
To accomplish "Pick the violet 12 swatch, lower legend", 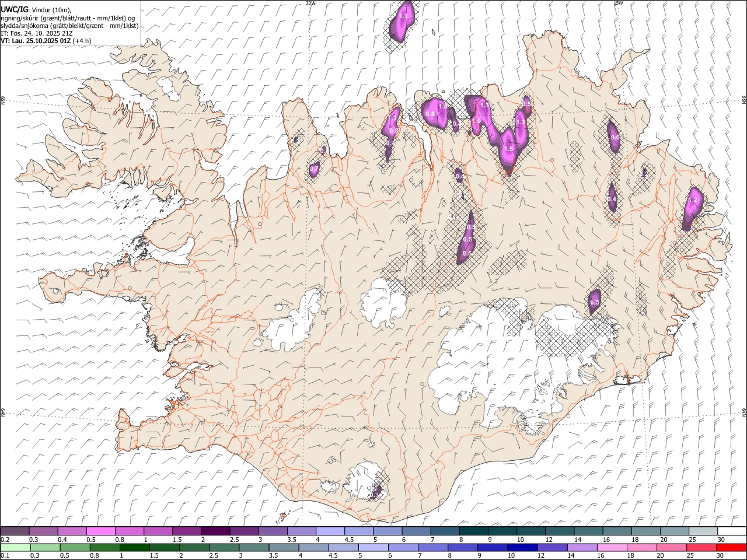I will pyautogui.click(x=552, y=547).
